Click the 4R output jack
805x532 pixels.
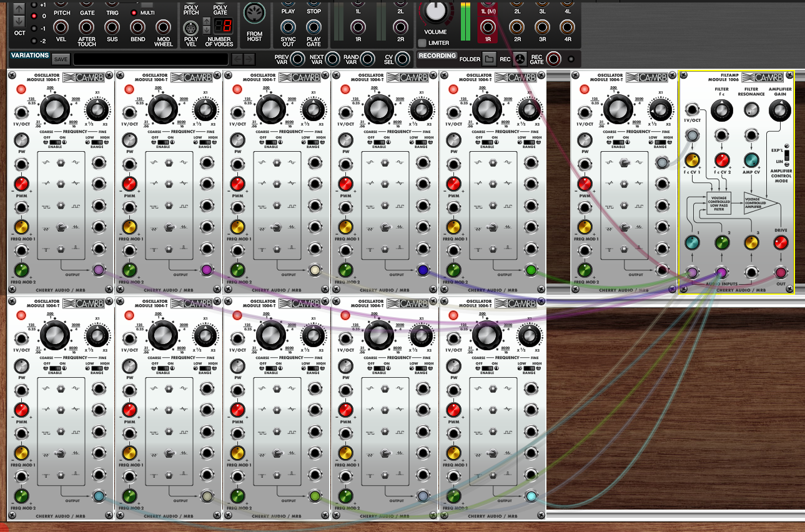[566, 27]
